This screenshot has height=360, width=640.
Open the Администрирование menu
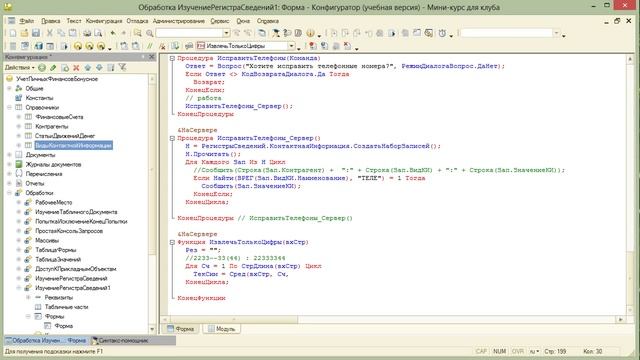(178, 21)
